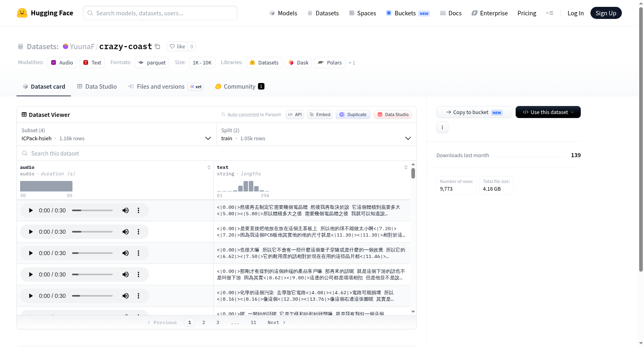
Task: Open Buckets in top navigation
Action: (x=408, y=13)
